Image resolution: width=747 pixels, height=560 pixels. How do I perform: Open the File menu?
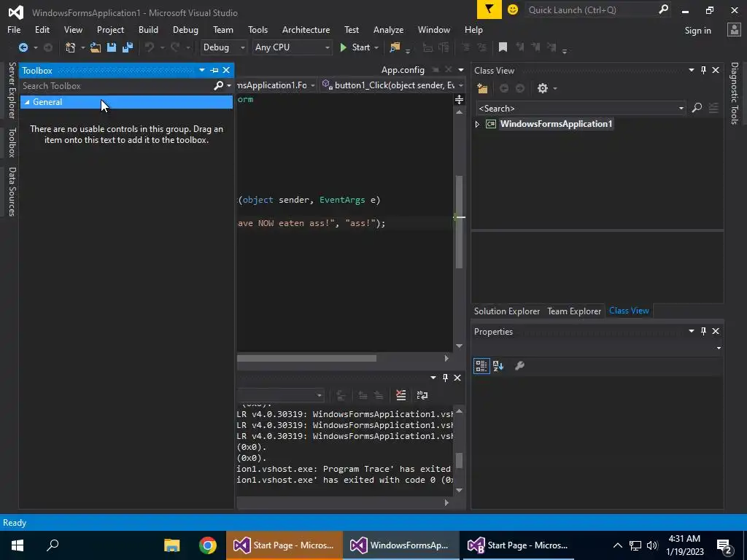point(14,29)
